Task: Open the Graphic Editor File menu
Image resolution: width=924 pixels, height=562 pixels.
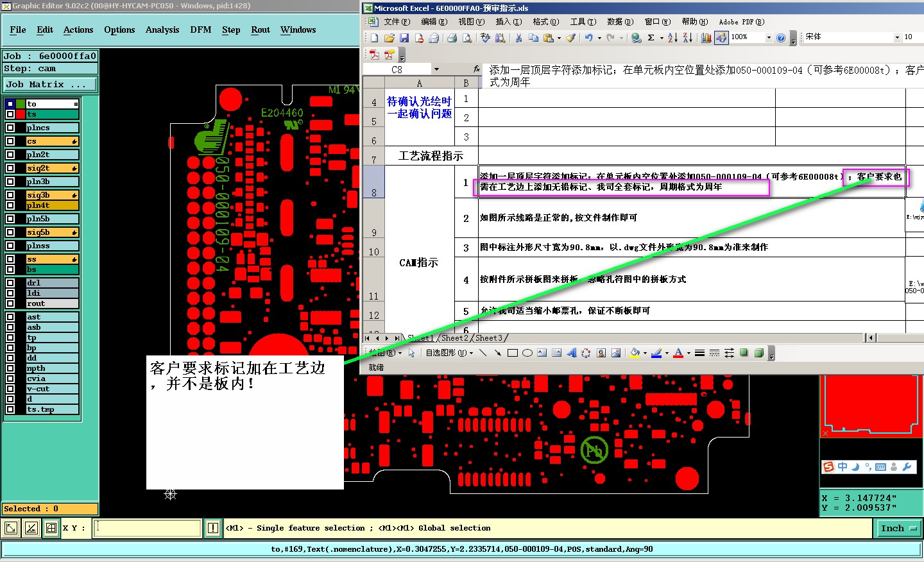Action: 18,30
